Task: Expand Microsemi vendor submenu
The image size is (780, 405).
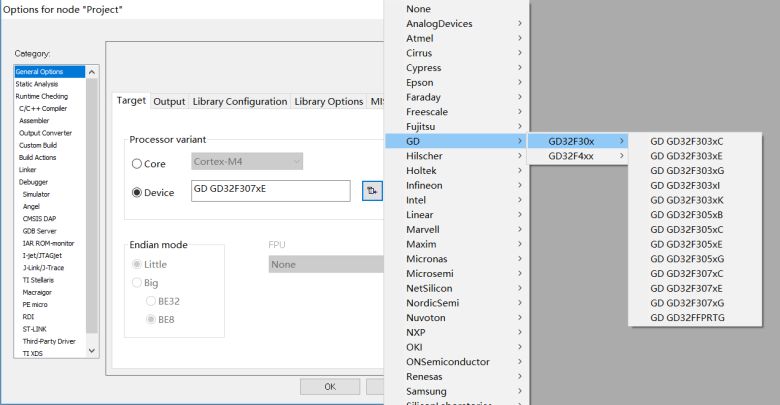Action: click(x=457, y=274)
